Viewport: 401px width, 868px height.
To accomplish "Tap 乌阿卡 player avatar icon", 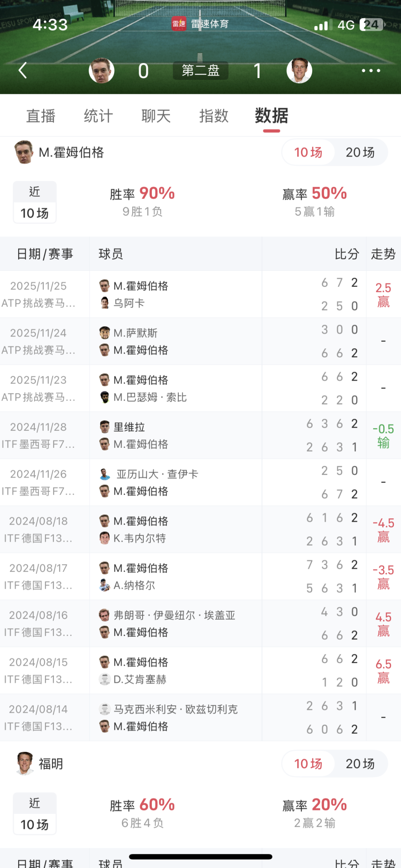I will [x=105, y=303].
